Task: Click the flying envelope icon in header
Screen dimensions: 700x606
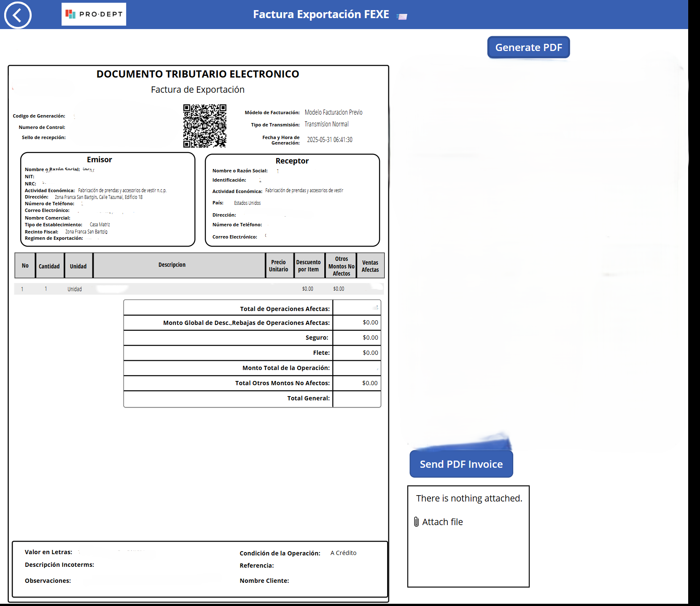Action: click(402, 16)
